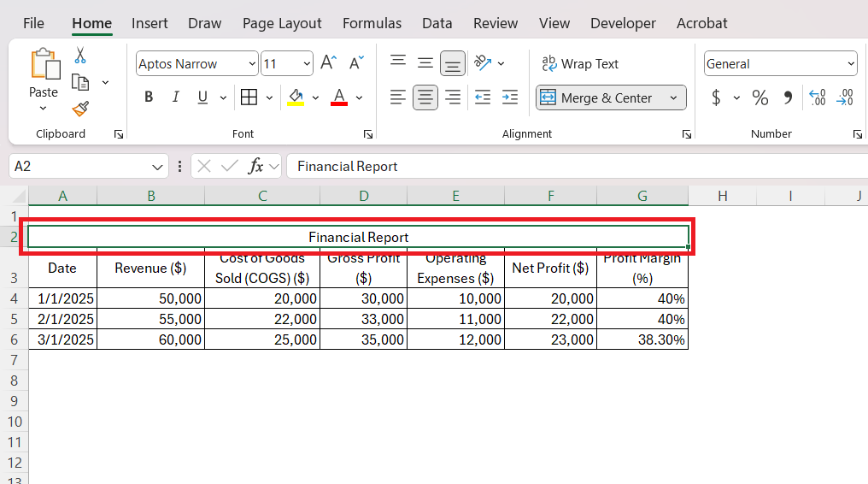Expand border style options

click(270, 98)
